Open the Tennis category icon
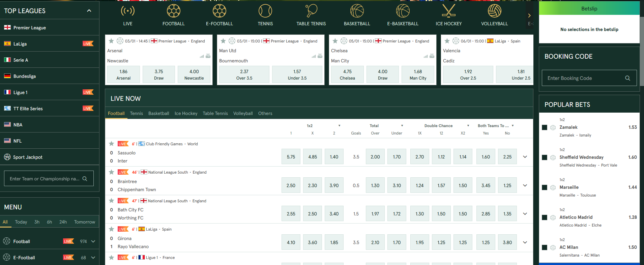 tap(265, 11)
